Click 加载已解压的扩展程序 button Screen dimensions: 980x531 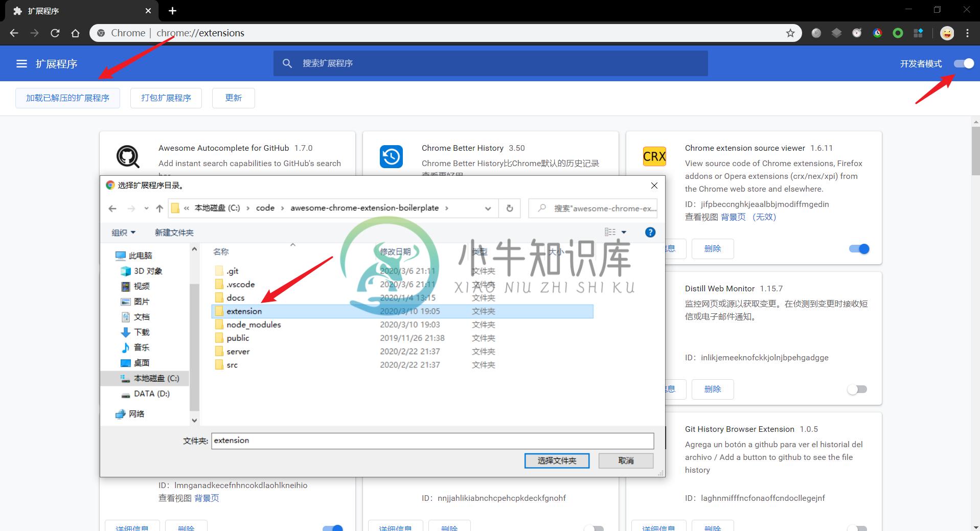pos(67,98)
